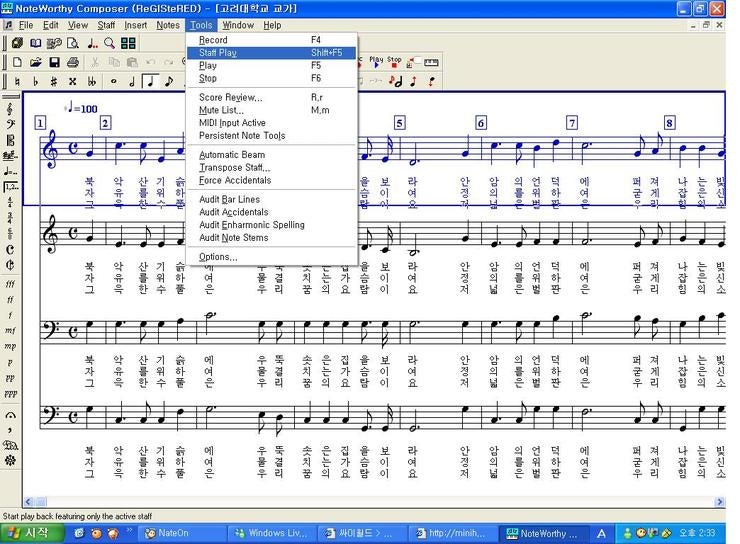Click the stem up note icon
This screenshot has width=740, height=544.
(414, 81)
